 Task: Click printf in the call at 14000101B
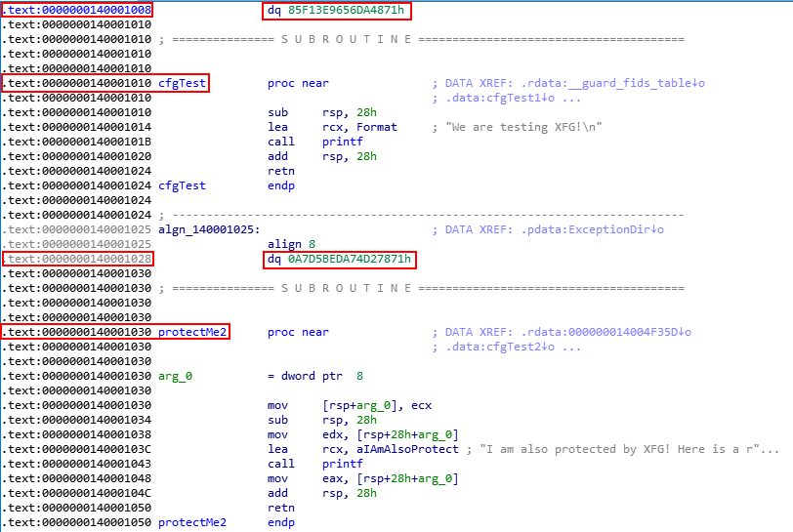pyautogui.click(x=343, y=142)
